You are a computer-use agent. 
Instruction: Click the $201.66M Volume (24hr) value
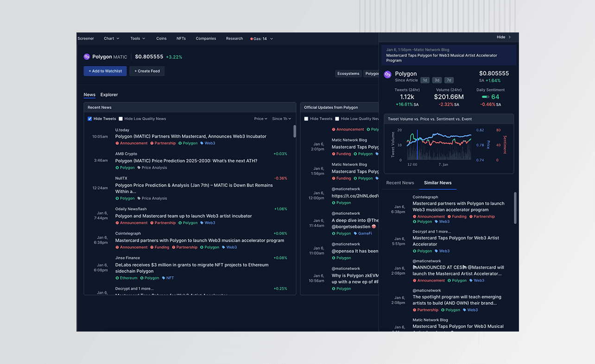point(449,97)
